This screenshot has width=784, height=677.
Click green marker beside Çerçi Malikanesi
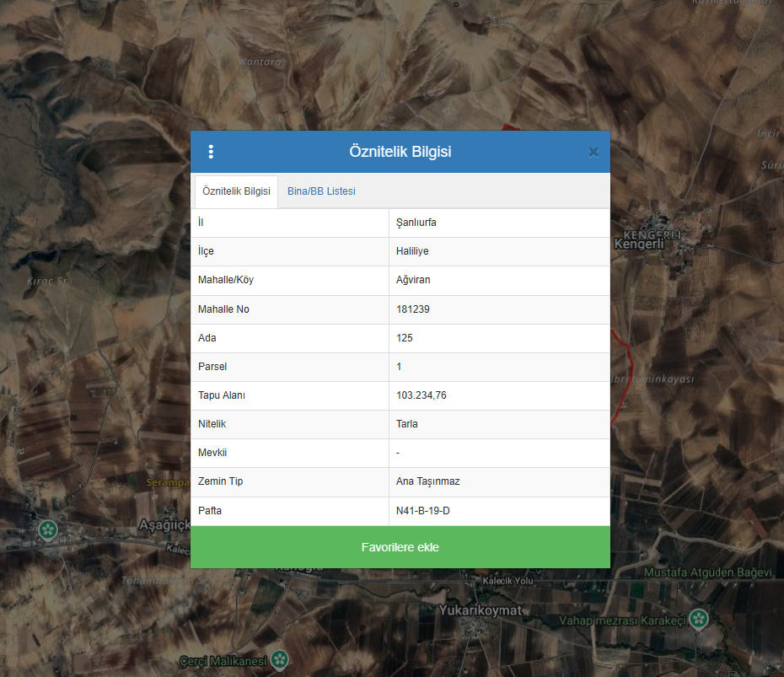point(280,659)
